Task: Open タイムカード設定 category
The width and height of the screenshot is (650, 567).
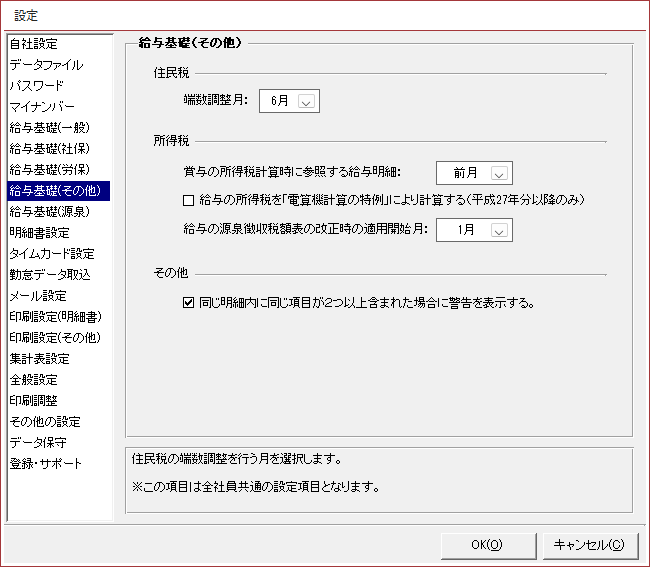Action: point(52,254)
